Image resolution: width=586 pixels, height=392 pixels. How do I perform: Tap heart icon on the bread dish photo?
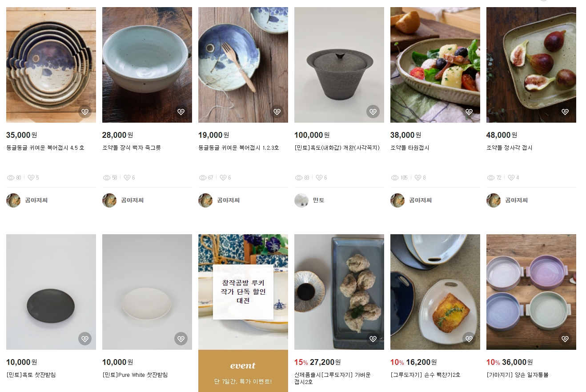(x=469, y=339)
